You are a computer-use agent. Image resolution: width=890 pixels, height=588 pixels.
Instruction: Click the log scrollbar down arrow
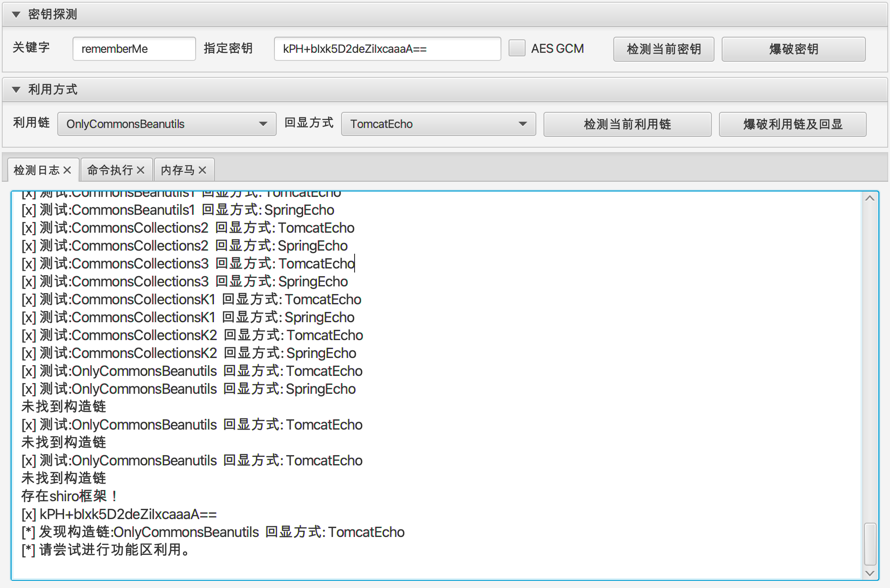(x=870, y=573)
